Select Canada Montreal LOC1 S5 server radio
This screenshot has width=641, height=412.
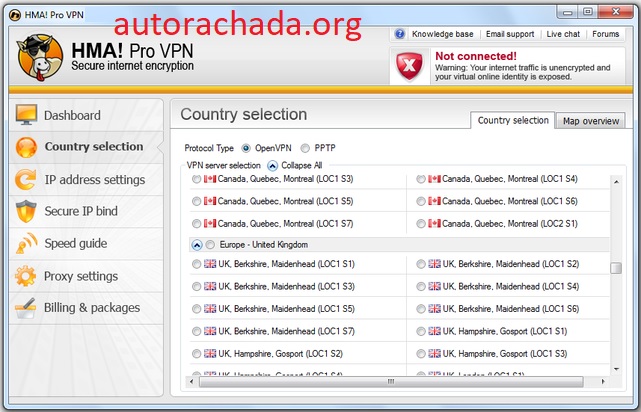(x=196, y=201)
